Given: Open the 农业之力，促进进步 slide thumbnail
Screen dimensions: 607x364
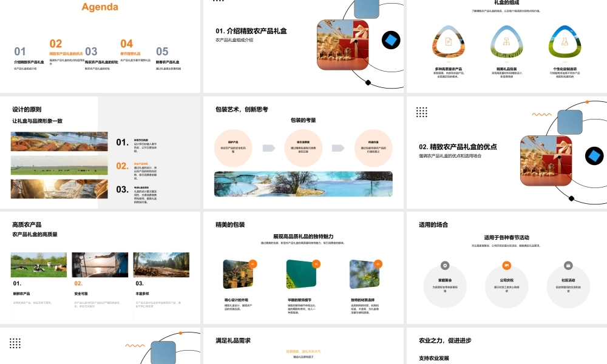Looking at the screenshot, I should (507, 346).
